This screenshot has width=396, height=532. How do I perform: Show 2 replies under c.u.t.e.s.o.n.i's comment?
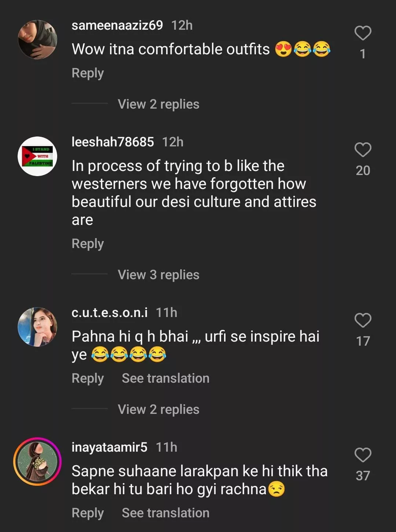158,409
